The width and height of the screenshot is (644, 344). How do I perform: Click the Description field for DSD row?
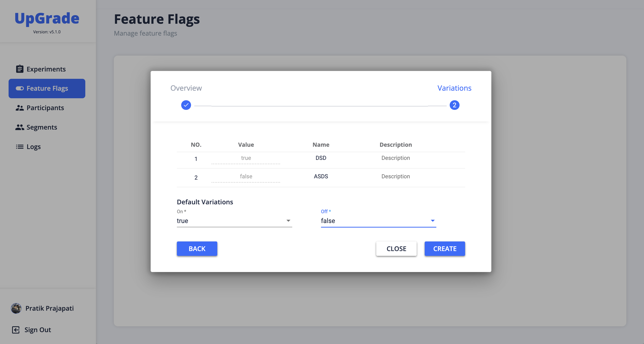[395, 158]
